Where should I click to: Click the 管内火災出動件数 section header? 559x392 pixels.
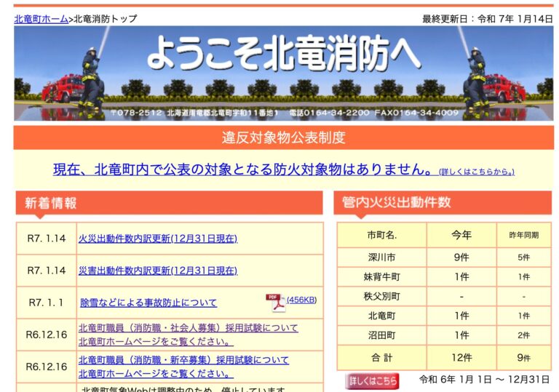pyautogui.click(x=396, y=202)
